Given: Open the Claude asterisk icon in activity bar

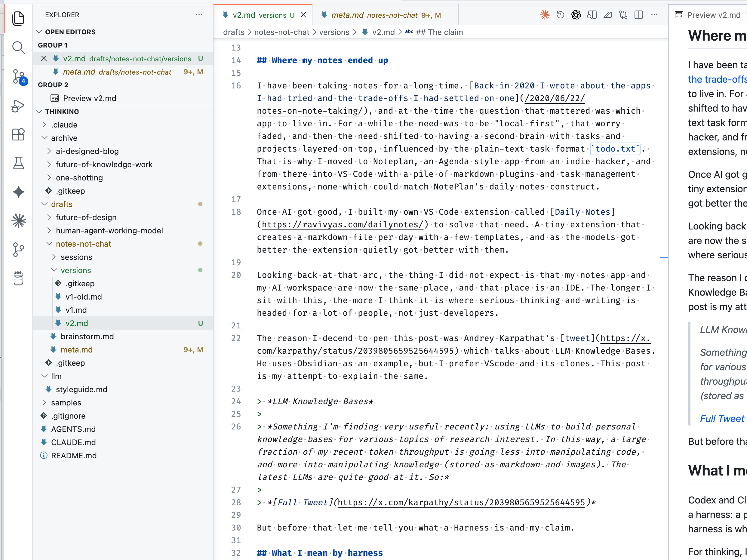Looking at the screenshot, I should (x=18, y=221).
